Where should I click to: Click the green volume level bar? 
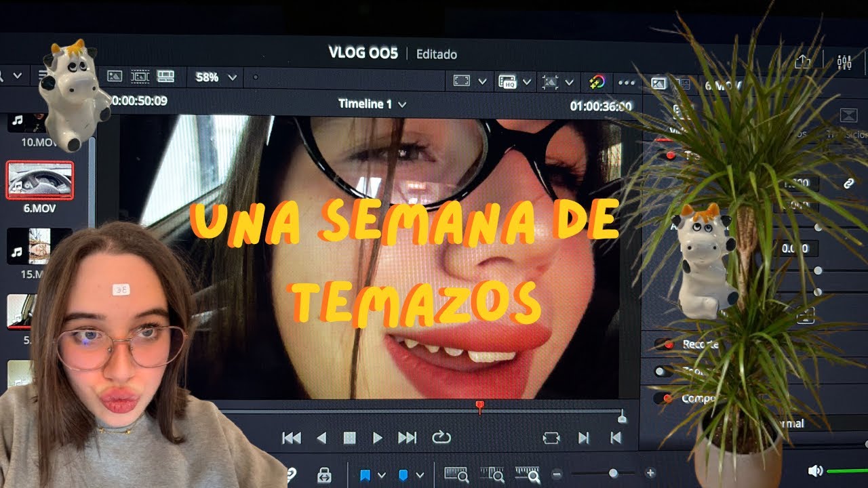pyautogui.click(x=848, y=470)
